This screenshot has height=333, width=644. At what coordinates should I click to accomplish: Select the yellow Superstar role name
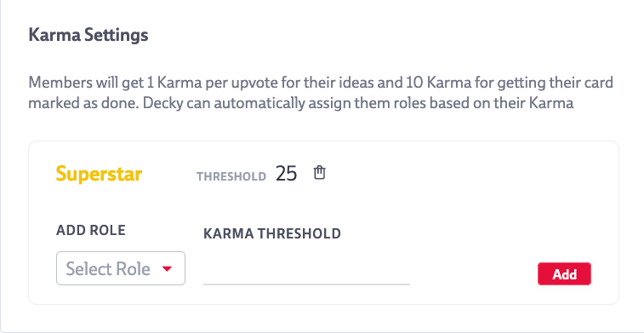(x=99, y=175)
